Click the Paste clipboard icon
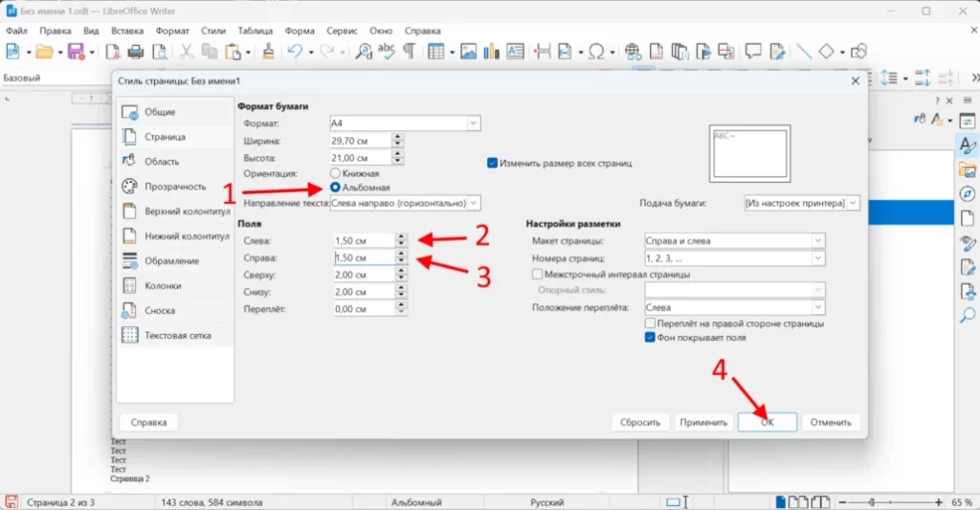 [233, 52]
